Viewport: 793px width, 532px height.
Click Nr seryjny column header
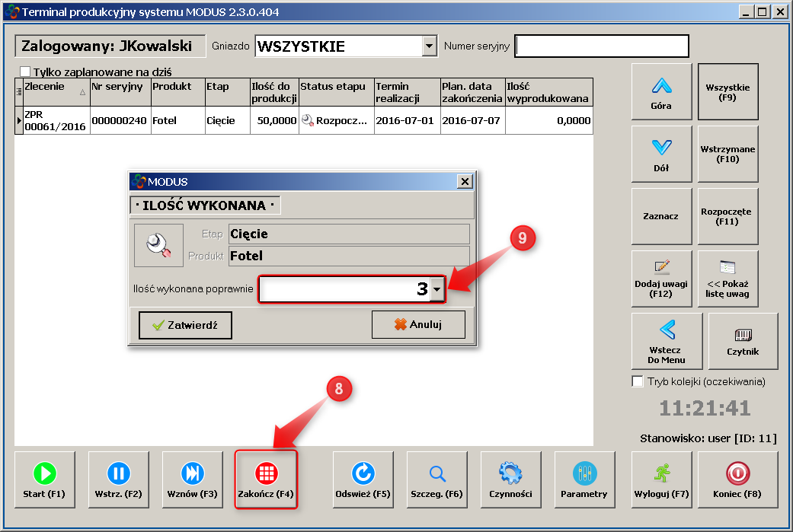tap(121, 92)
